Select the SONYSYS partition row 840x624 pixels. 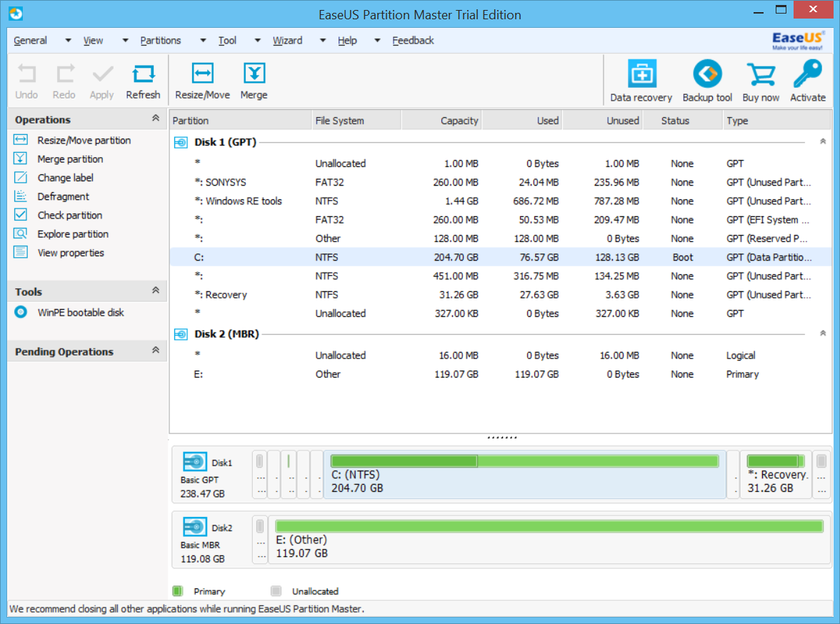point(501,182)
